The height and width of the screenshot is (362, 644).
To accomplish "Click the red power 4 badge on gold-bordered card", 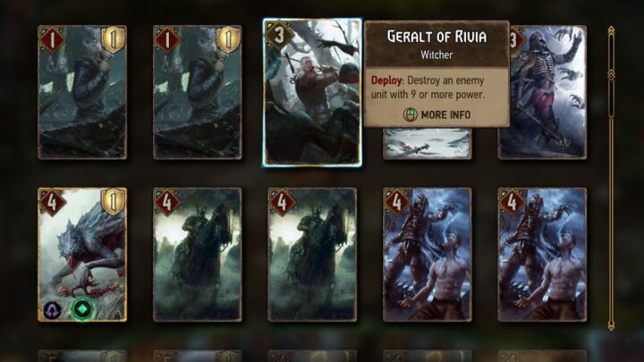I will (x=52, y=202).
